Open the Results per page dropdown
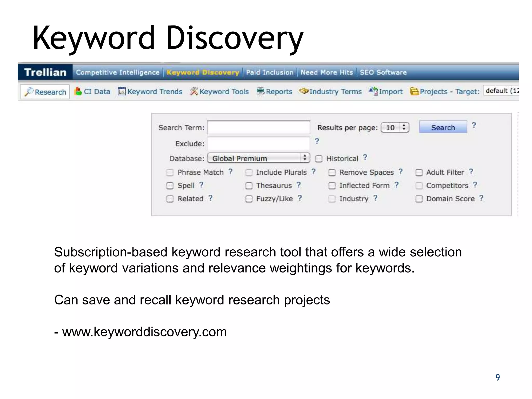The height and width of the screenshot is (399, 532). [395, 128]
